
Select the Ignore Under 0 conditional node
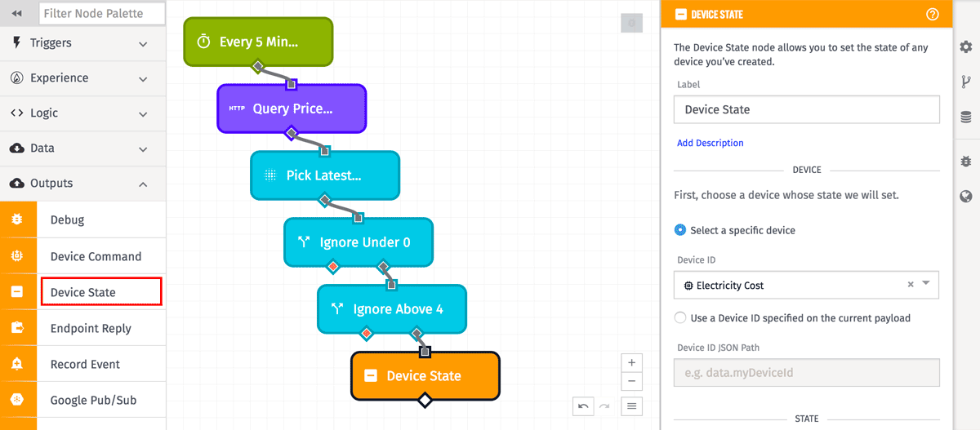point(359,242)
